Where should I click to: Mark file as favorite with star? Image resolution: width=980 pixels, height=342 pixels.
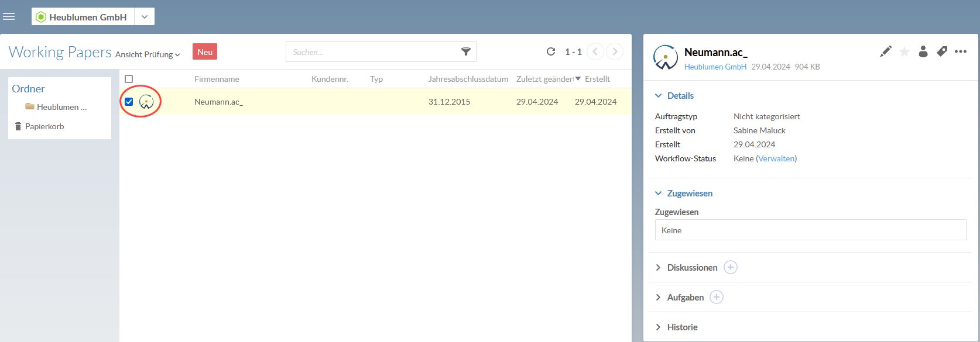[x=904, y=51]
